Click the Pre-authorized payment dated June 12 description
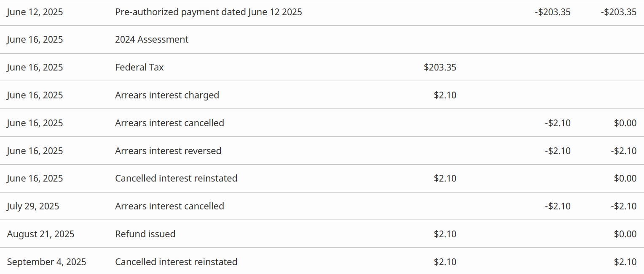644x274 pixels. coord(208,12)
